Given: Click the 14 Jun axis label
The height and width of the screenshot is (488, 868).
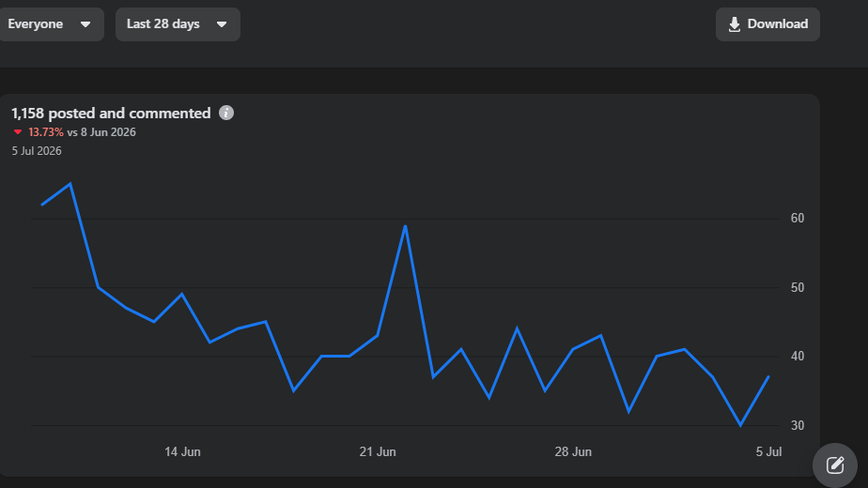Looking at the screenshot, I should (182, 451).
